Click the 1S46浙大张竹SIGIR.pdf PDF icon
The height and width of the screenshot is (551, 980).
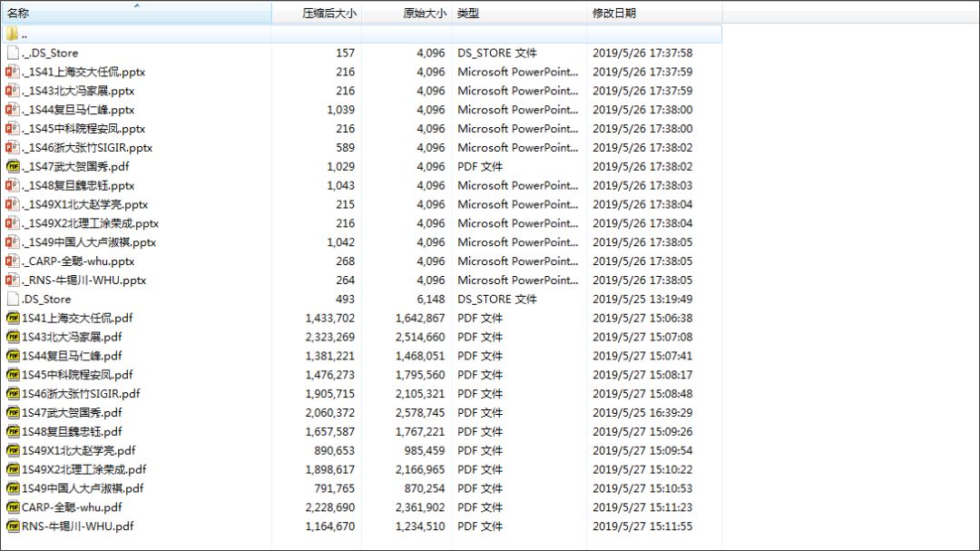tap(13, 393)
